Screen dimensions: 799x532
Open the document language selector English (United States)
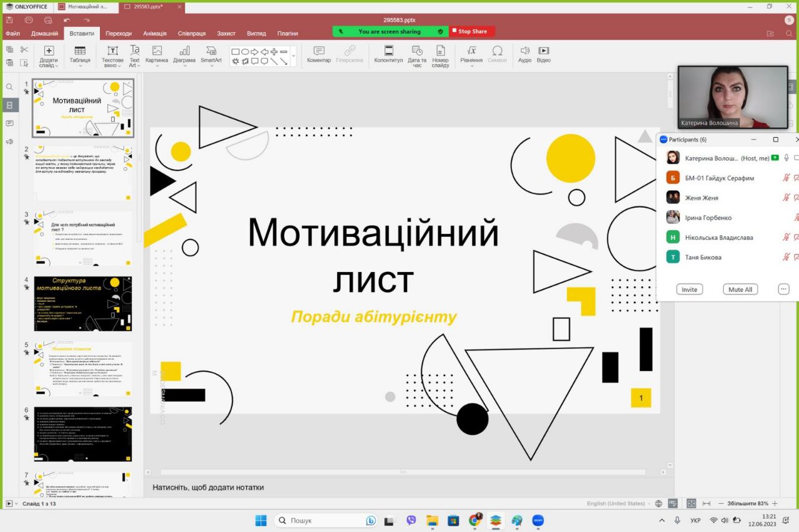616,503
